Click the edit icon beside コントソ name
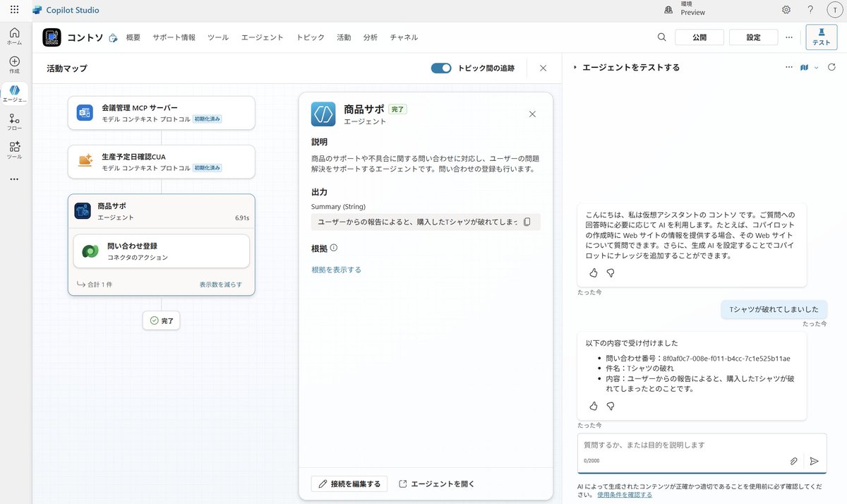The width and height of the screenshot is (847, 504). tap(113, 38)
